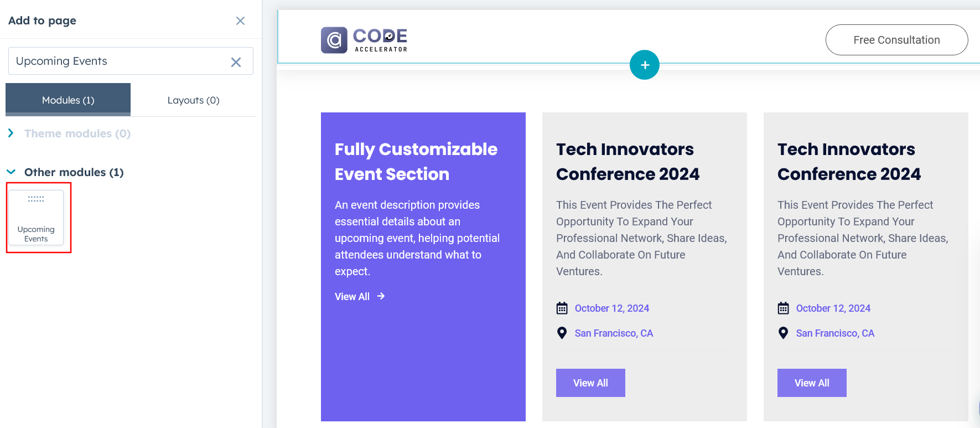The width and height of the screenshot is (980, 428).
Task: Click the teal plus add-section button
Action: point(645,65)
